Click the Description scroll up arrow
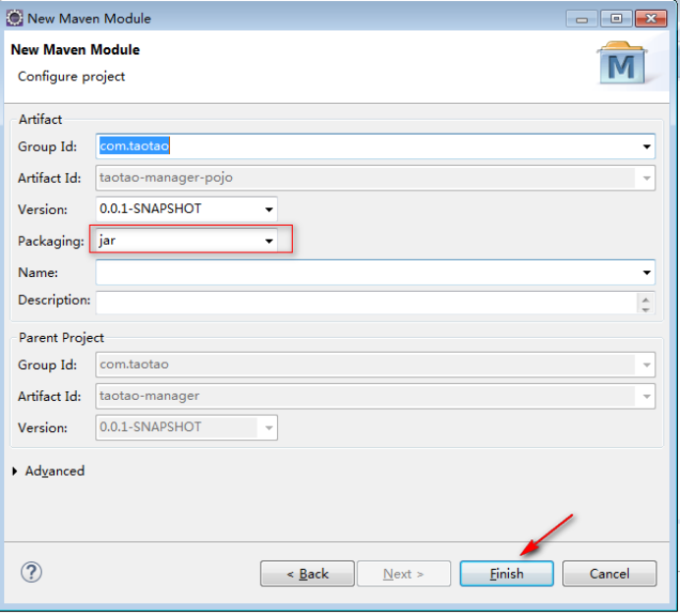Image resolution: width=680 pixels, height=616 pixels. tap(646, 299)
